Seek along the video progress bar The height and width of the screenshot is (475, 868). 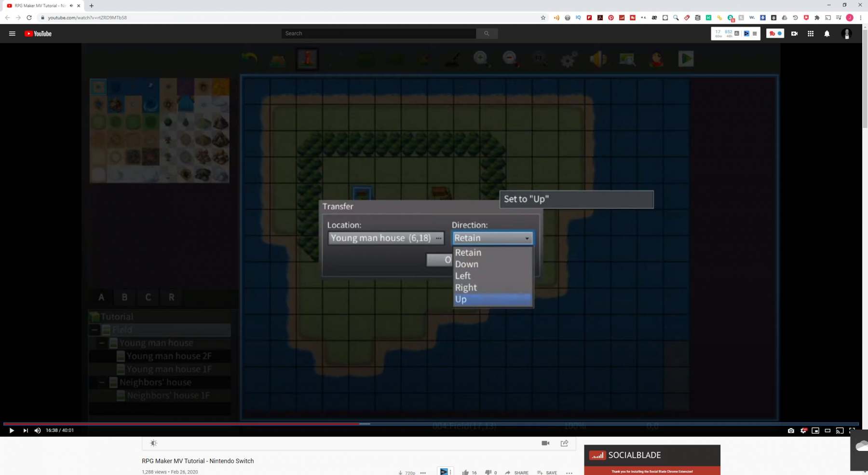[431, 424]
